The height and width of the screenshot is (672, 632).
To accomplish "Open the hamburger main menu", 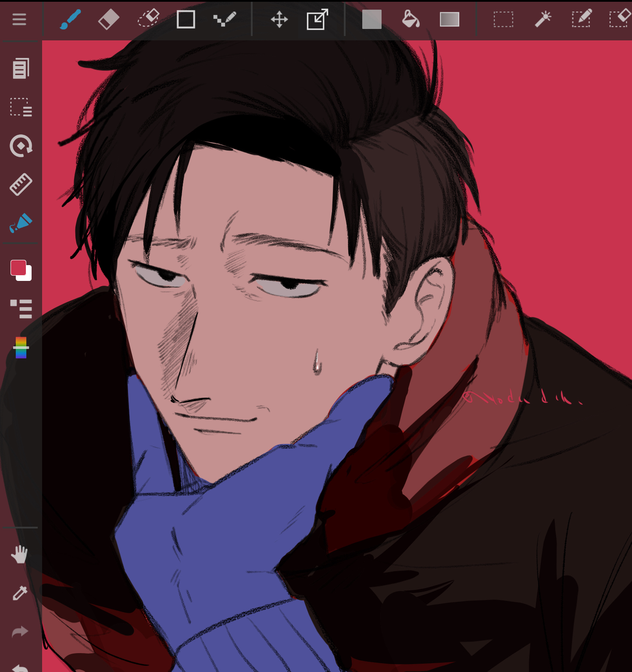I will [19, 19].
